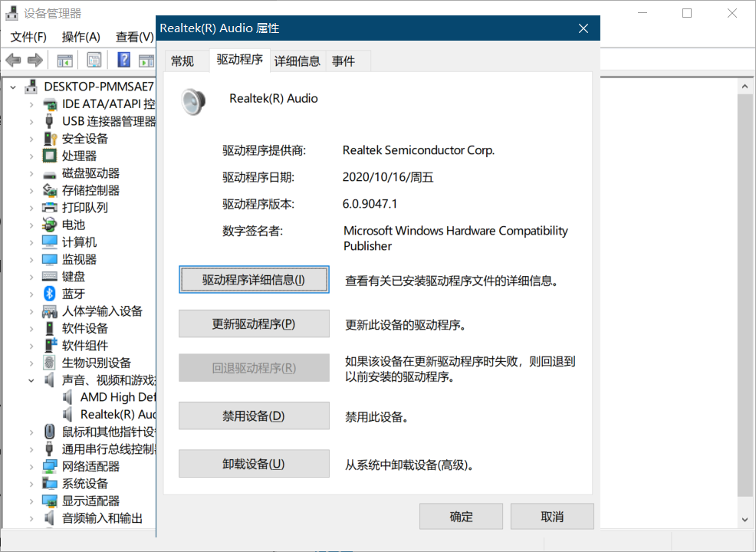
Task: Click the 禁用设备(D) button
Action: point(254,416)
